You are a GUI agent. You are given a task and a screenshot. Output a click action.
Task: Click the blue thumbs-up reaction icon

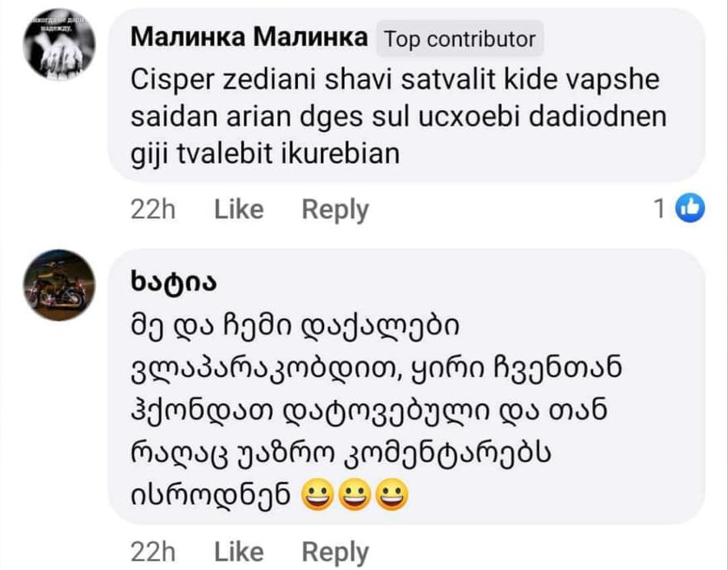(689, 210)
